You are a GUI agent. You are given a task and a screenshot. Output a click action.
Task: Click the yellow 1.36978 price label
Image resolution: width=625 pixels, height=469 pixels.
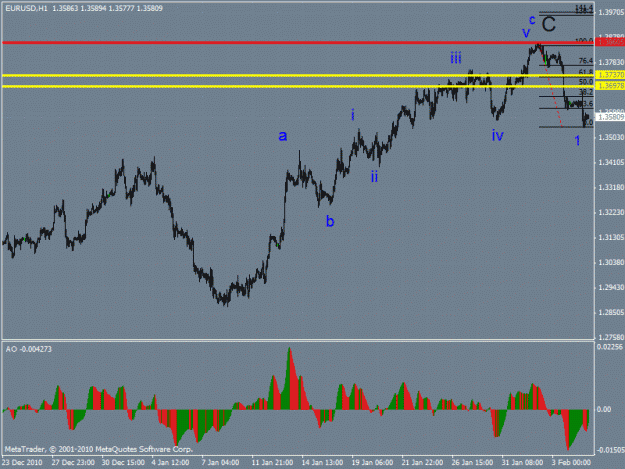pos(610,86)
